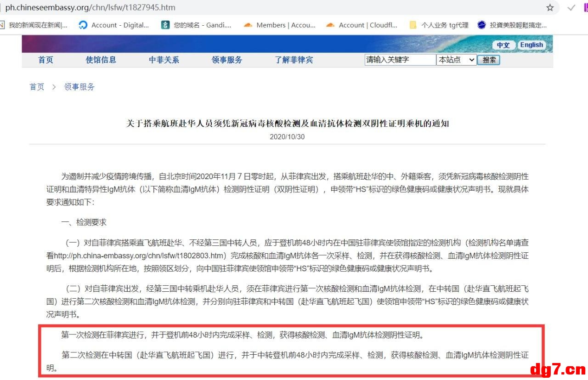Click the paragraph starting 第二次检测在中转国
Viewport: 588px width, 380px height.
288,361
